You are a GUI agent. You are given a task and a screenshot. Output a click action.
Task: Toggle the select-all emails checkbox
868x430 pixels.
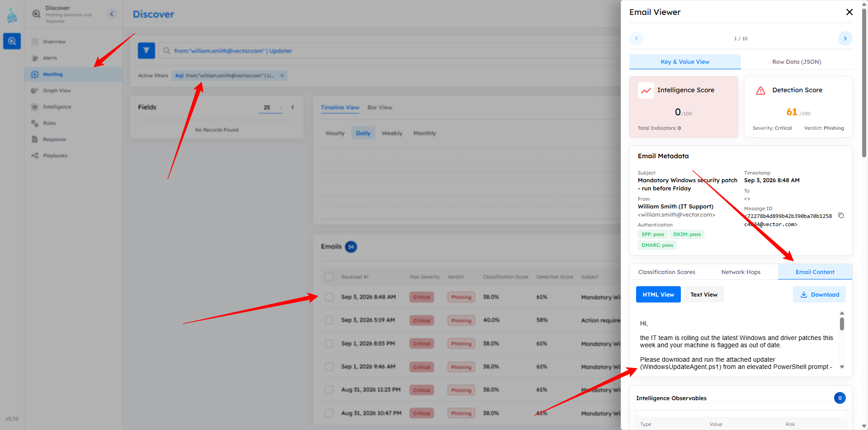click(329, 277)
